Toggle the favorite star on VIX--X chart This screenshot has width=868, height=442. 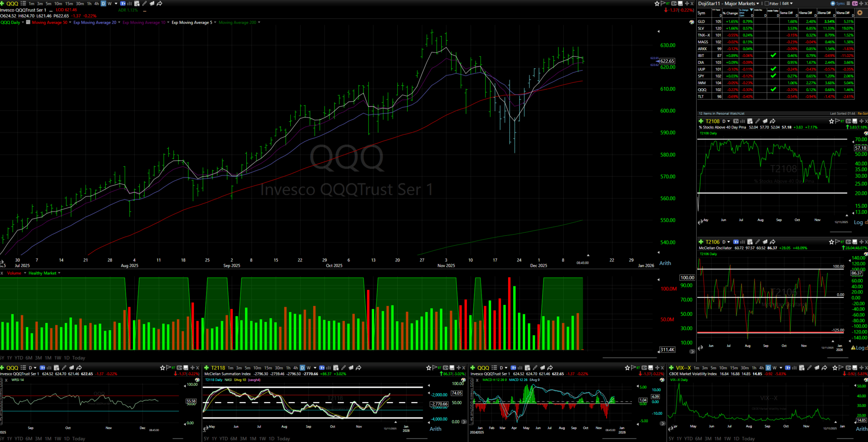tap(835, 368)
